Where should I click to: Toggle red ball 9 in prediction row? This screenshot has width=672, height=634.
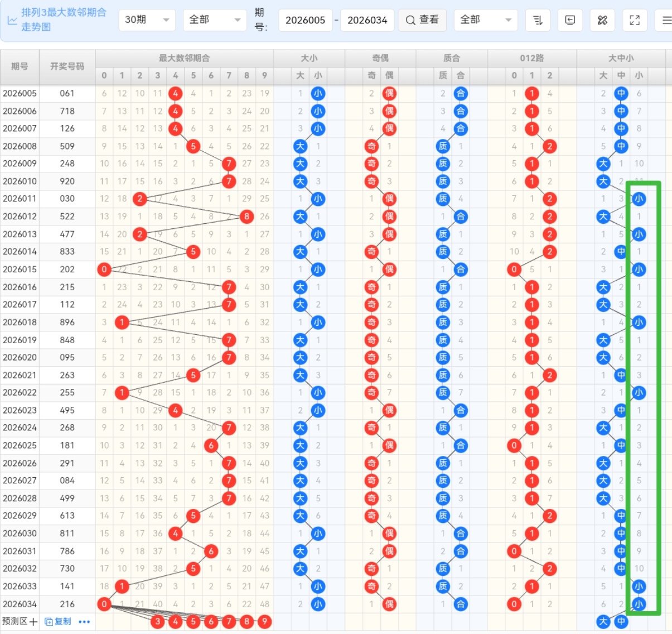click(x=264, y=622)
